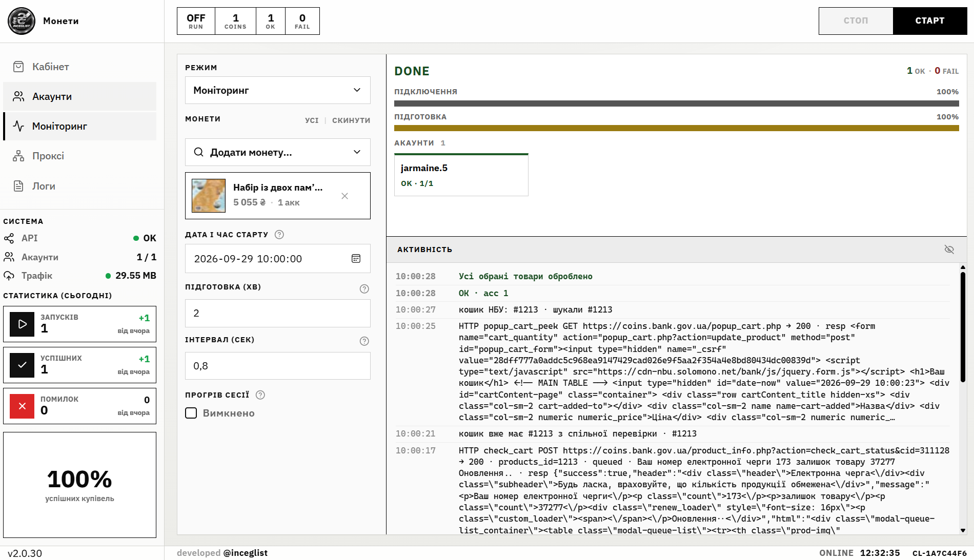Viewport: 974px width, 560px height.
Task: Click the Логи document icon
Action: click(x=18, y=186)
